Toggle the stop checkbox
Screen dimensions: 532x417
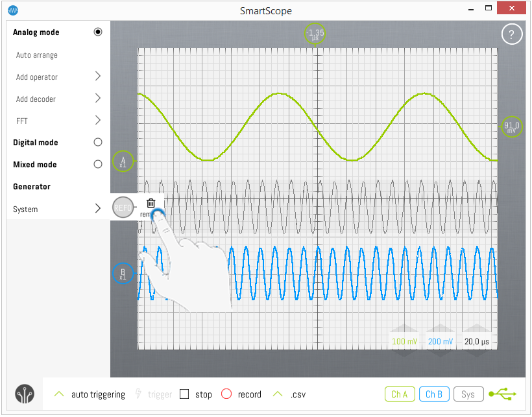point(184,394)
